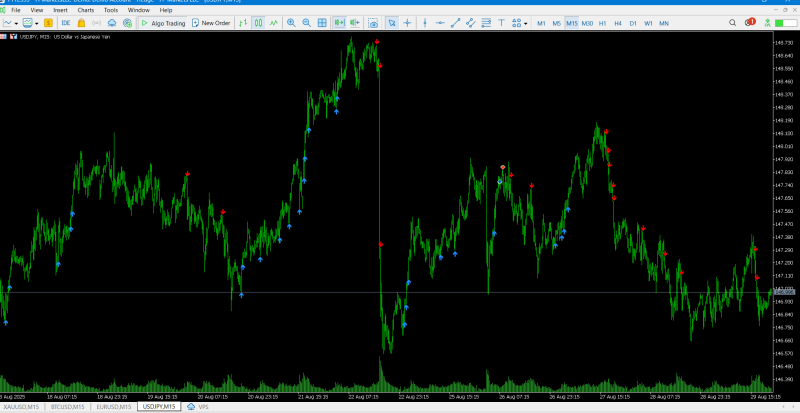Click the New Order button
This screenshot has width=800, height=413.
point(211,23)
